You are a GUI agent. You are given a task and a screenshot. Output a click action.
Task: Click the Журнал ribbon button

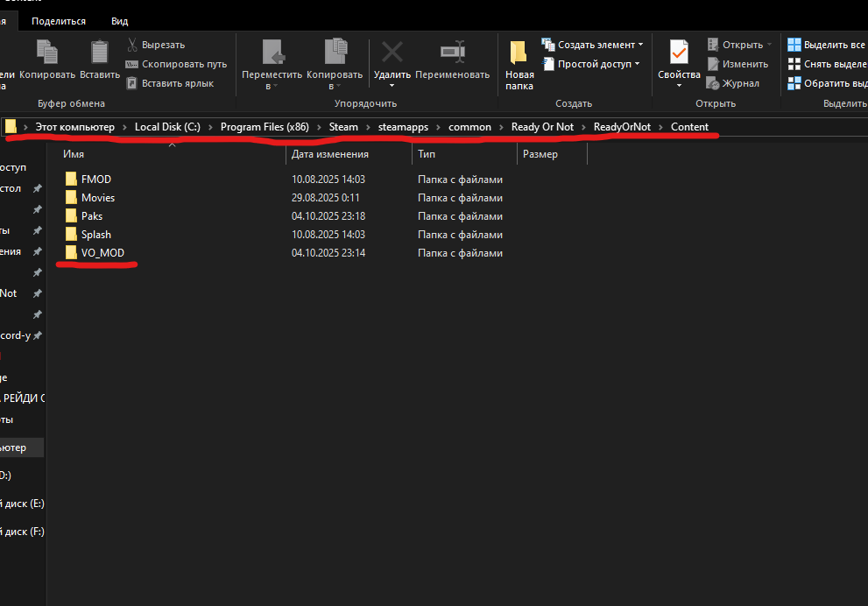click(x=733, y=83)
